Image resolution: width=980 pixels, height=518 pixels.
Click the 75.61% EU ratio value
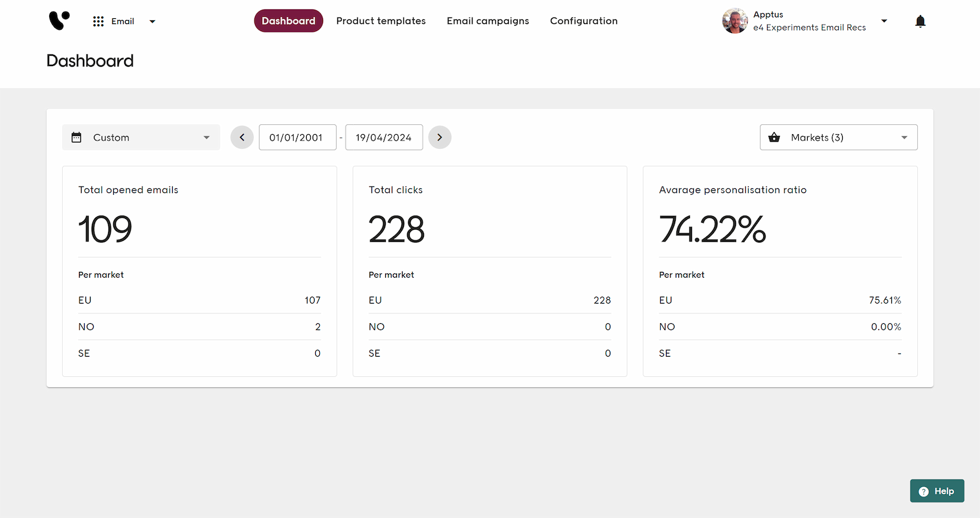tap(885, 300)
